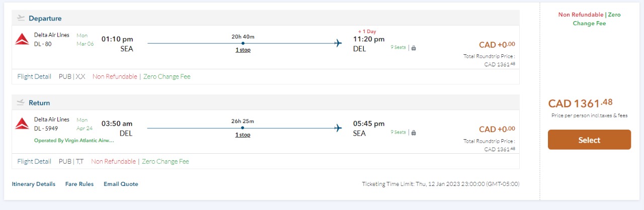Click the Delta logo on flight DL-80
The image size is (644, 210).
(x=22, y=39)
